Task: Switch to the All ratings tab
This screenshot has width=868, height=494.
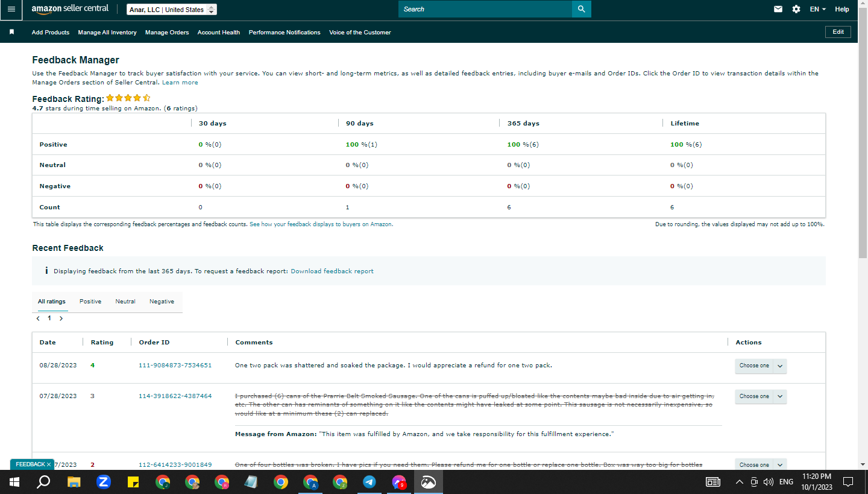Action: click(51, 302)
